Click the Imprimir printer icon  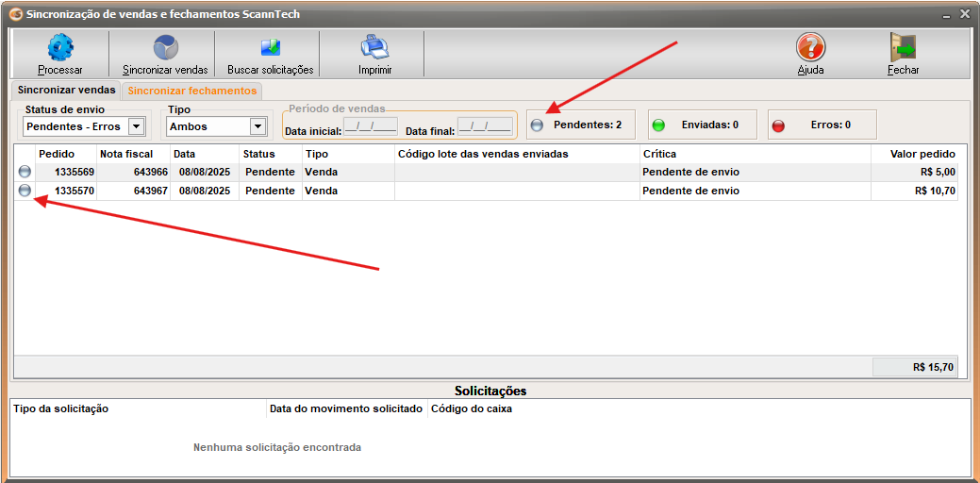[374, 47]
